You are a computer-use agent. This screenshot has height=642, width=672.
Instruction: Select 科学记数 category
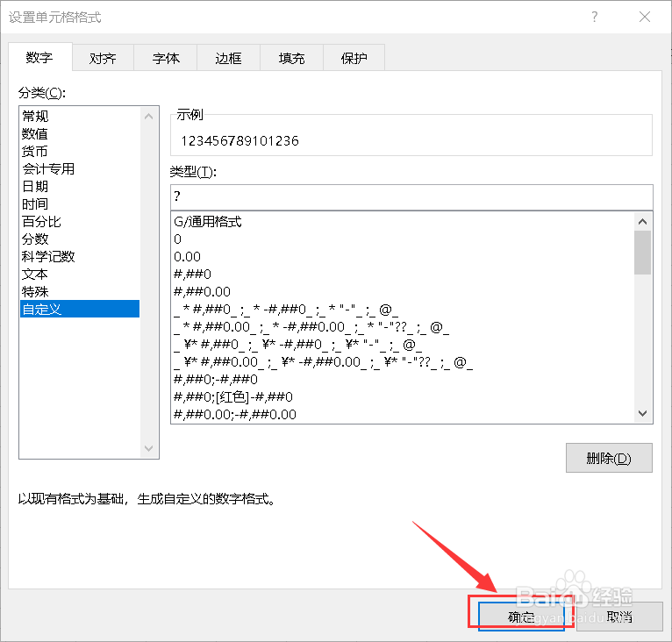tap(80, 257)
